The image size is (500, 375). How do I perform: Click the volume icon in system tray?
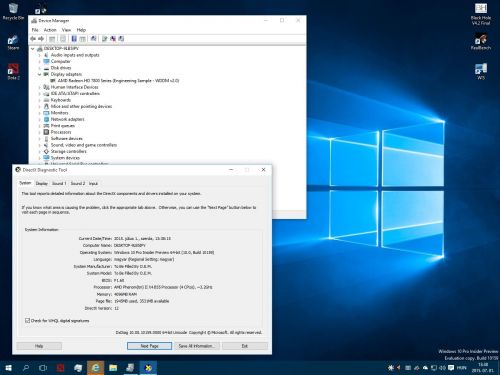pos(442,368)
